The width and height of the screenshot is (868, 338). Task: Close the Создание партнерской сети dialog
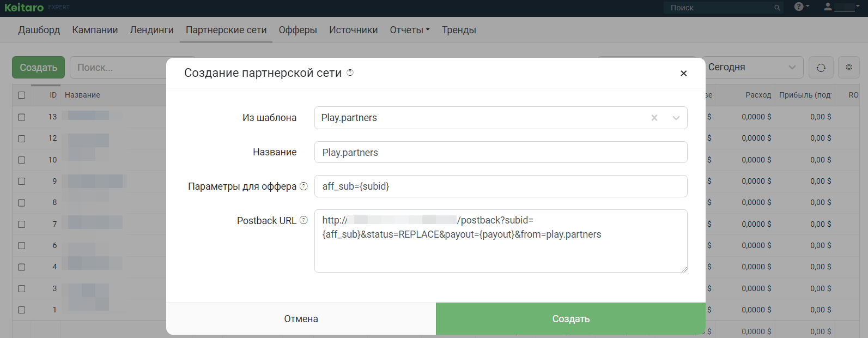[684, 73]
